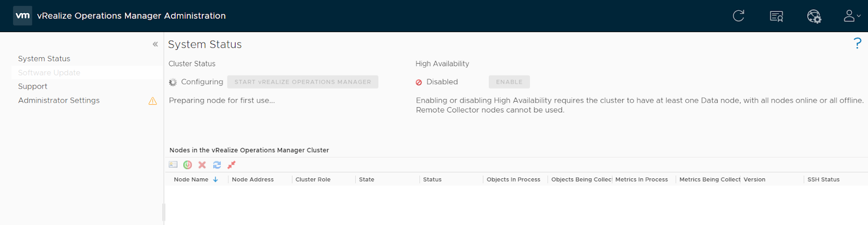868x225 pixels.
Task: Click the first node toolbar card icon
Action: point(173,165)
